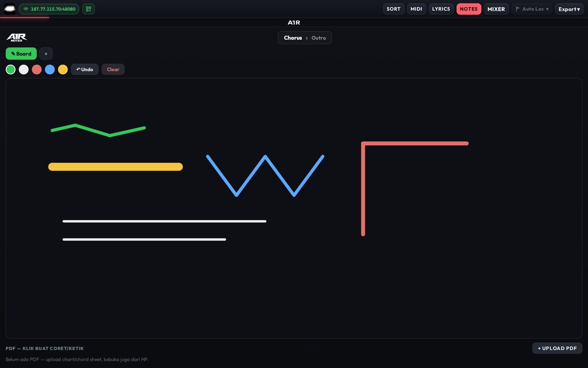Click the A1R Notes logo
This screenshot has width=588, height=368.
tap(16, 38)
